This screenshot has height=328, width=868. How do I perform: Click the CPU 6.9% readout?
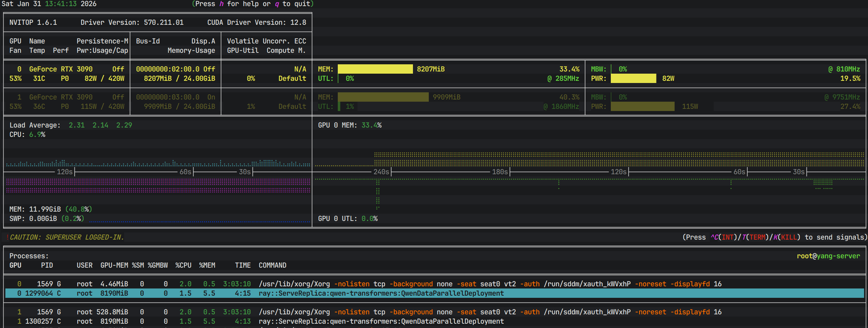(x=27, y=134)
